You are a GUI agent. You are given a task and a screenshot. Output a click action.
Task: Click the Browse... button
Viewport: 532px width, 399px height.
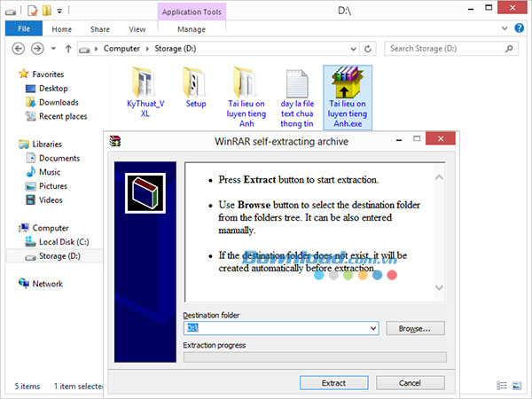click(414, 328)
